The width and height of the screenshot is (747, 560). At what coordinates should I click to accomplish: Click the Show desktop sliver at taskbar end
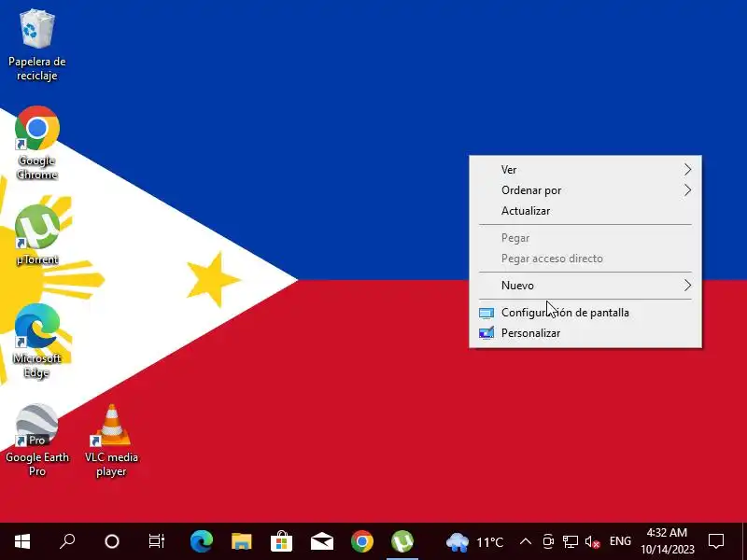pyautogui.click(x=744, y=541)
